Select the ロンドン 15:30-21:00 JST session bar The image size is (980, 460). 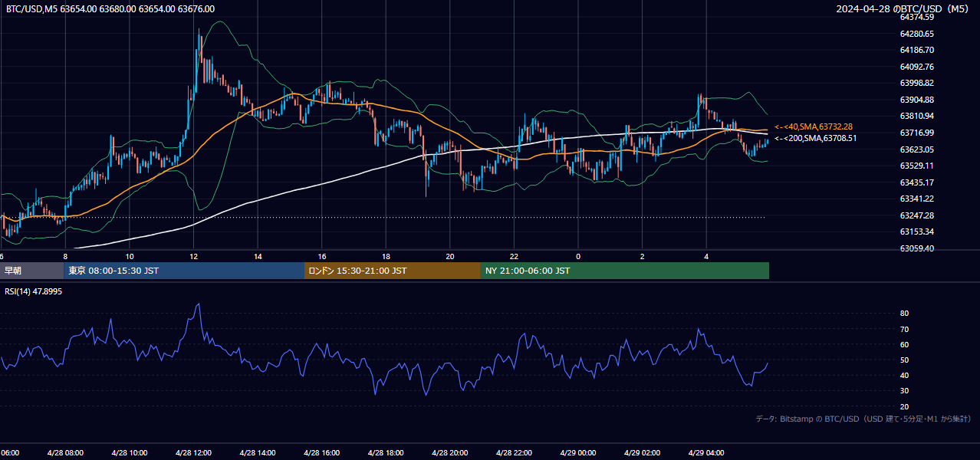coord(393,271)
